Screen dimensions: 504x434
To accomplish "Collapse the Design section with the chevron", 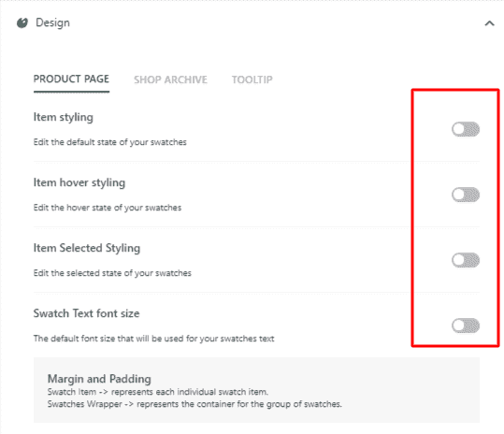I will (x=489, y=23).
